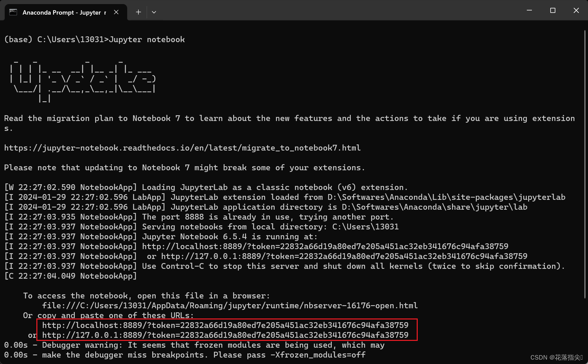Click the 'port 8888 is already in use' line
The height and width of the screenshot is (364, 588).
[199, 217]
